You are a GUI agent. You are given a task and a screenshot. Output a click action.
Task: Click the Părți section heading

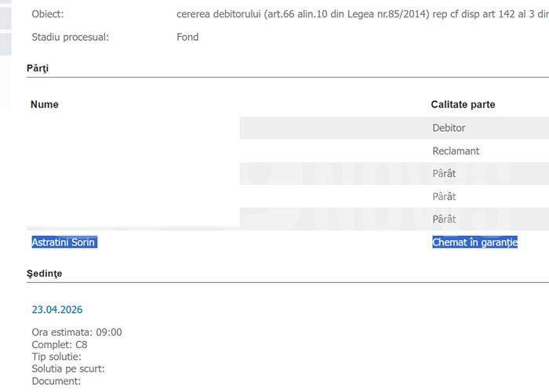click(x=38, y=68)
